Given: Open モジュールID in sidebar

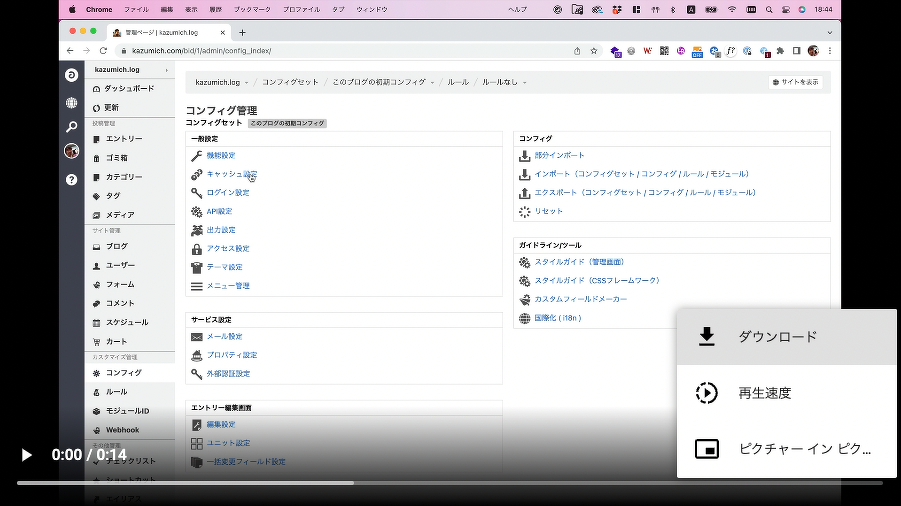Looking at the screenshot, I should click(x=130, y=411).
